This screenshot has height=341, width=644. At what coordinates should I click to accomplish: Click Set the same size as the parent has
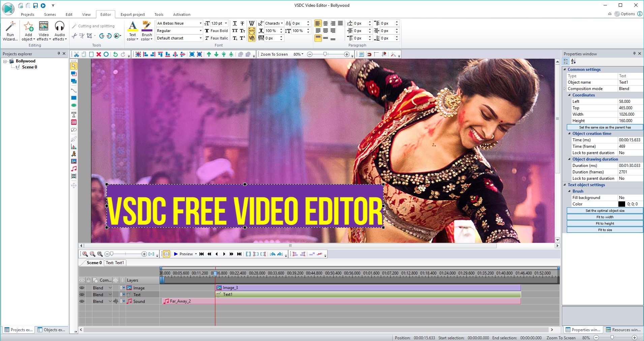pyautogui.click(x=605, y=127)
